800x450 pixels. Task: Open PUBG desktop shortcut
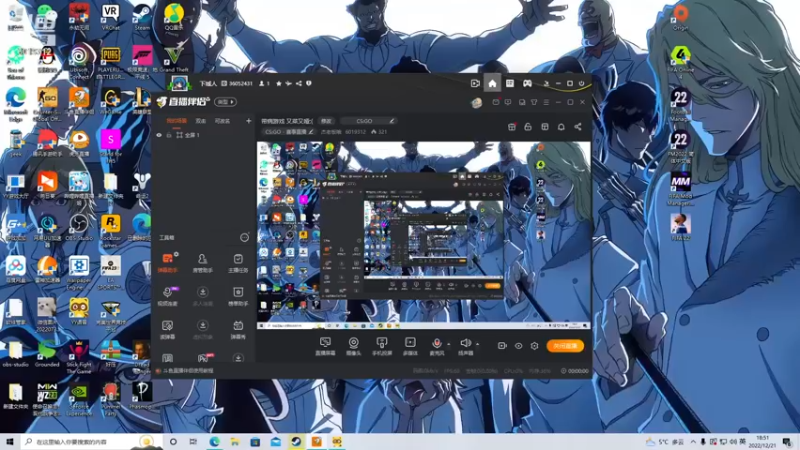110,63
